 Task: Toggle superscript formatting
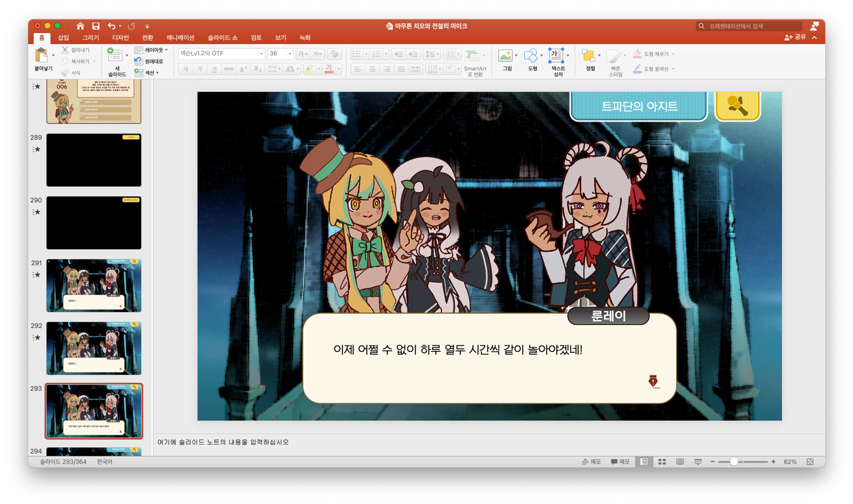point(243,69)
